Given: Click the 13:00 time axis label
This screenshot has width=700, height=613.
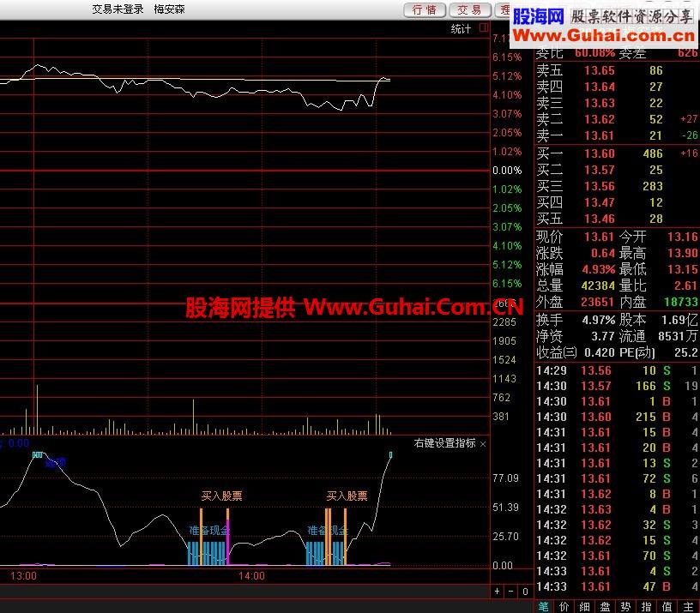Looking at the screenshot, I should pos(23,576).
